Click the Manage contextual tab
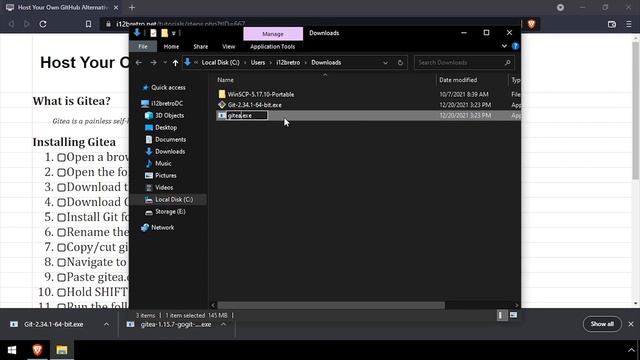The width and height of the screenshot is (640, 360). (273, 34)
